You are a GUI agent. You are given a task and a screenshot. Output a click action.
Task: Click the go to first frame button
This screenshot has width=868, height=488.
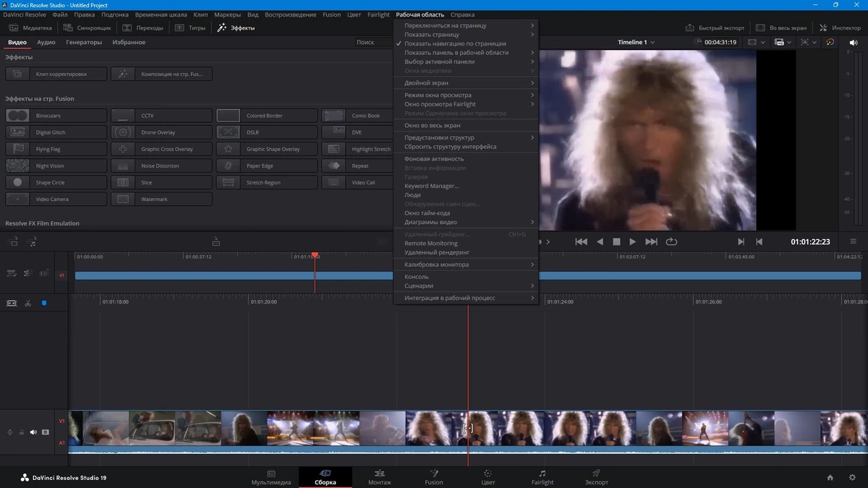point(581,241)
